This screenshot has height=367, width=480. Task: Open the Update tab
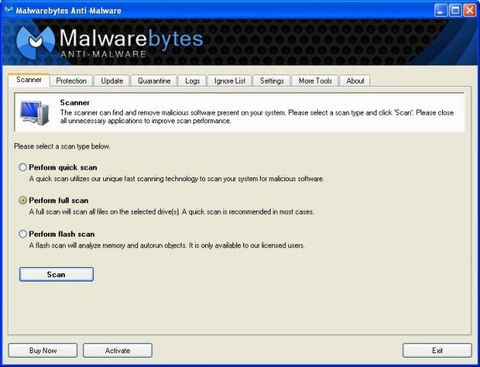click(x=112, y=81)
